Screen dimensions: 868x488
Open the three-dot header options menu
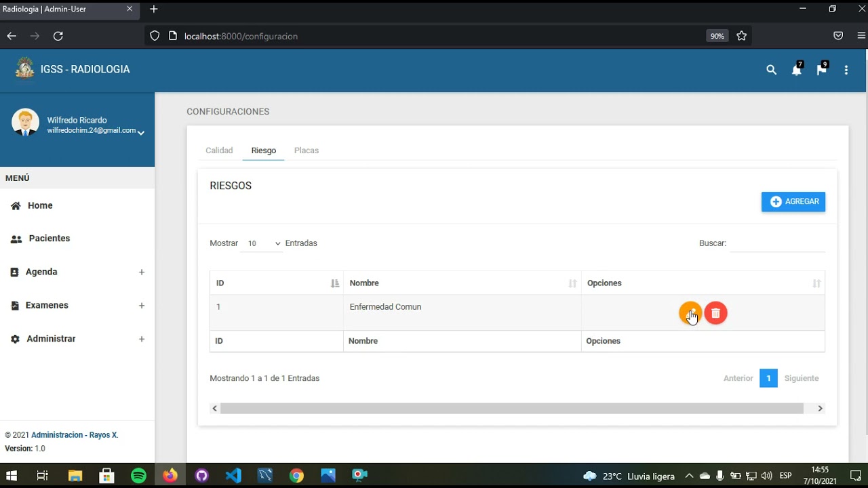tap(846, 70)
